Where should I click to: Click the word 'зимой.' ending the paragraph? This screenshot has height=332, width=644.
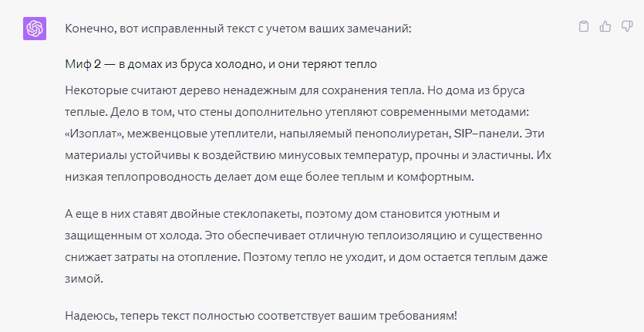(x=84, y=279)
